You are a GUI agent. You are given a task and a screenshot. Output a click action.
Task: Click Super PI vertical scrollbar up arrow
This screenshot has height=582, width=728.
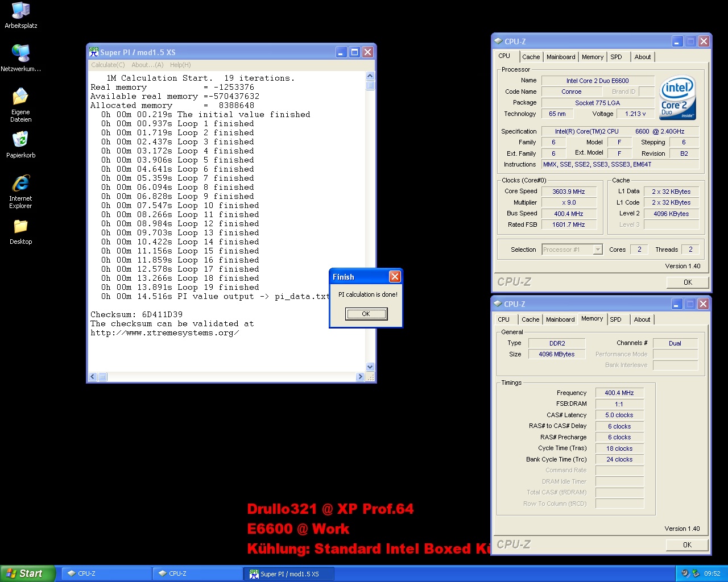point(370,76)
